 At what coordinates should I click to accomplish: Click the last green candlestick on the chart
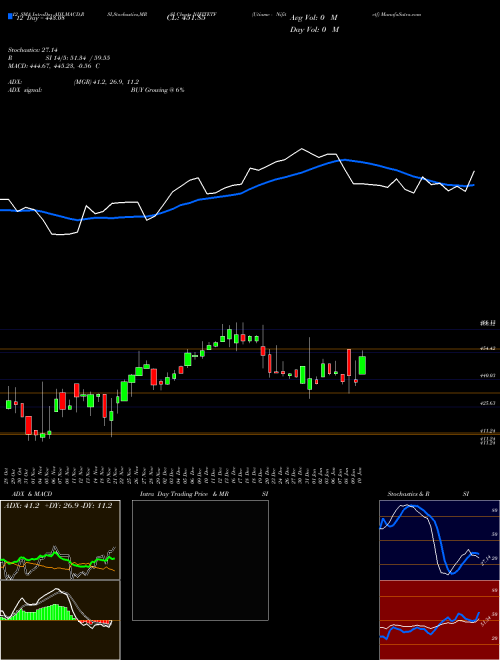click(x=362, y=365)
